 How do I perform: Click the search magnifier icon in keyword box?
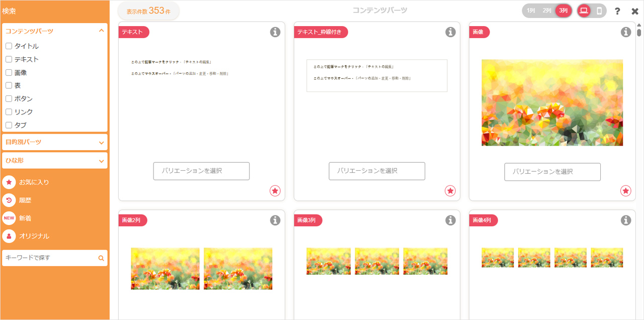(101, 258)
